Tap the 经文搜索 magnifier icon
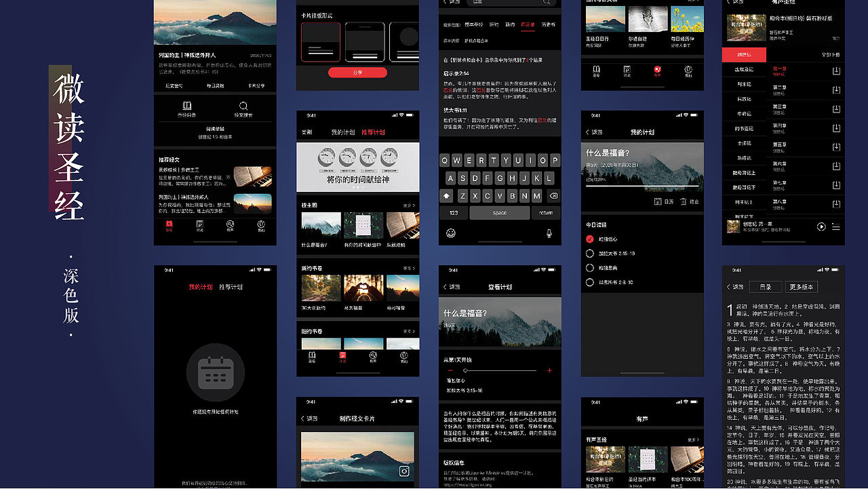Viewport: 868px width, 489px height. click(x=243, y=106)
